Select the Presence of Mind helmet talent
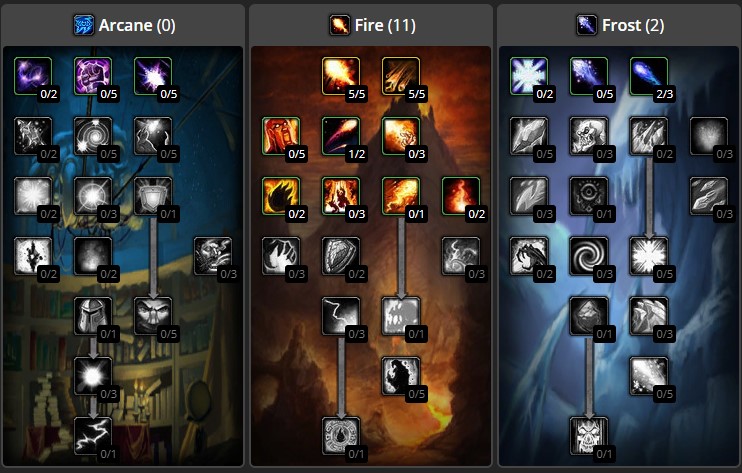The width and height of the screenshot is (742, 473). pos(93,316)
